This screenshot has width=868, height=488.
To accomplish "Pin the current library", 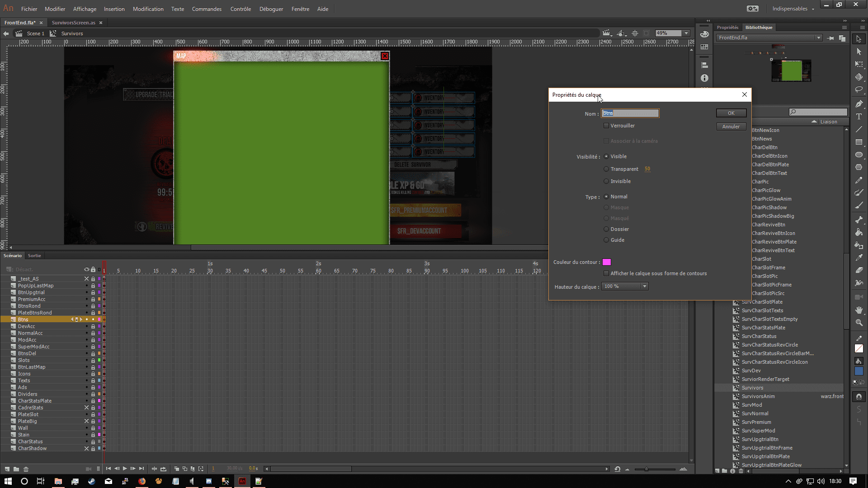I will coord(830,38).
